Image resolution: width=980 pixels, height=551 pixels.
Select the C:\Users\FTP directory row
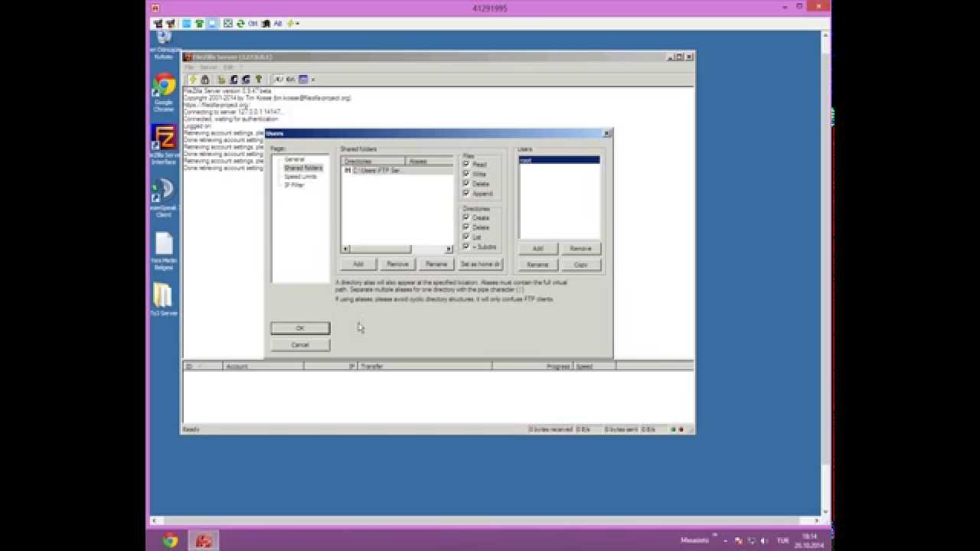click(x=397, y=171)
